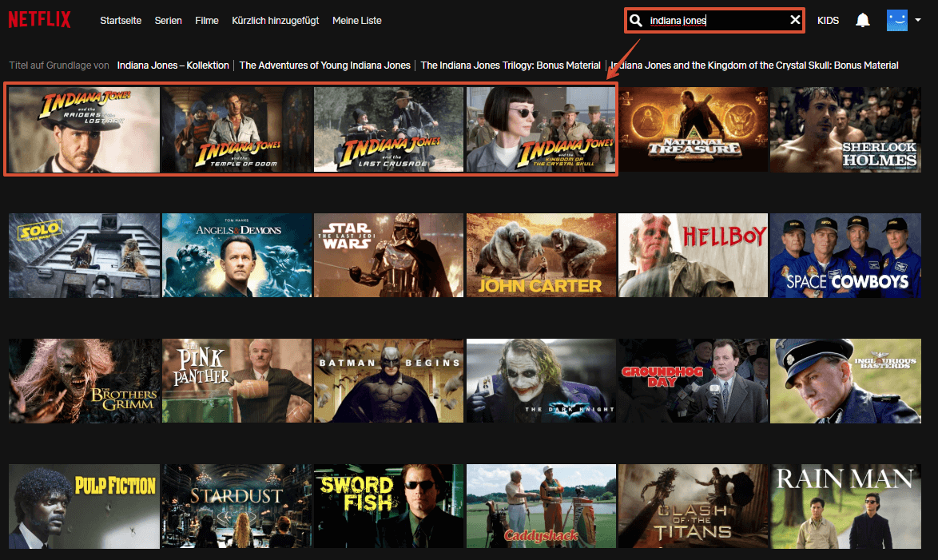938x560 pixels.
Task: Open the Swordfish title
Action: pyautogui.click(x=389, y=506)
